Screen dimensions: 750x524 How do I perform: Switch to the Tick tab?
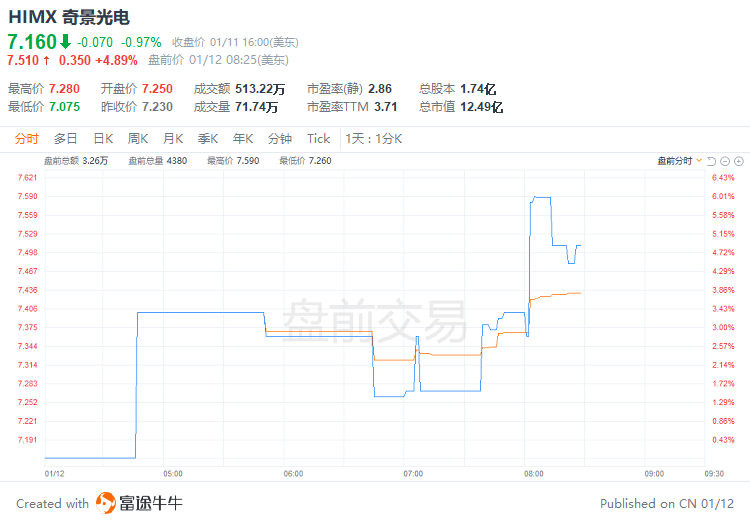point(319,139)
